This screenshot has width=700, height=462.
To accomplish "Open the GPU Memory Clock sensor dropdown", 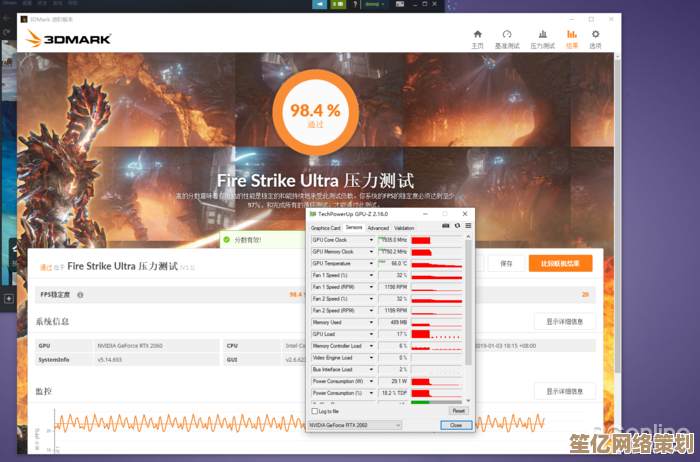I will (371, 252).
